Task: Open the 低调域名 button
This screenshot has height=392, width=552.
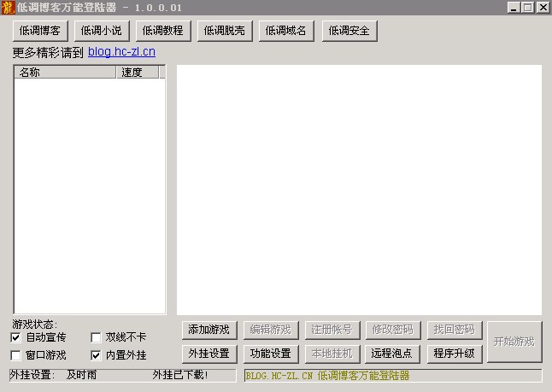Action: (x=286, y=31)
